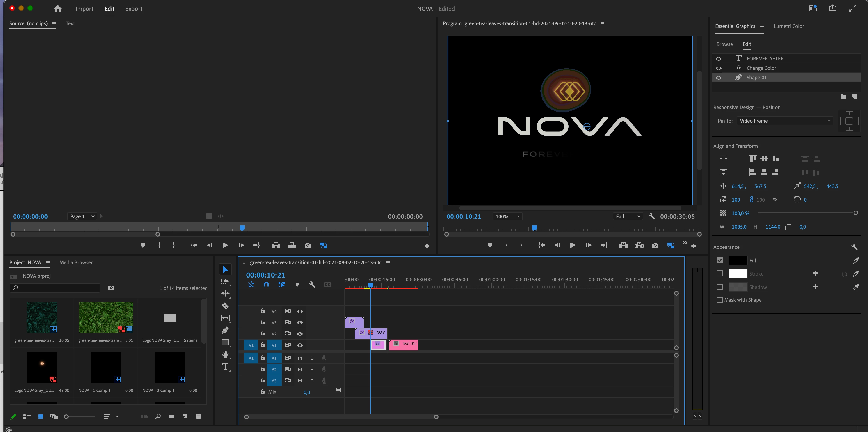Screen dimensions: 868x432
Task: Enable Mask with Shape checkbox
Action: [720, 300]
